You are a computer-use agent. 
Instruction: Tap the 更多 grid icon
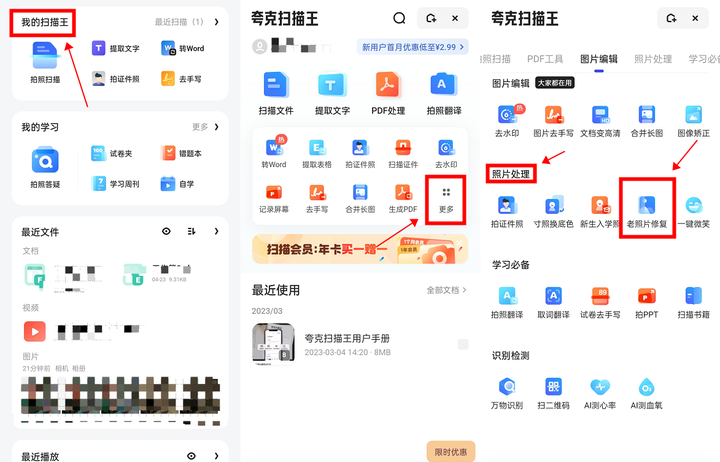pyautogui.click(x=446, y=194)
